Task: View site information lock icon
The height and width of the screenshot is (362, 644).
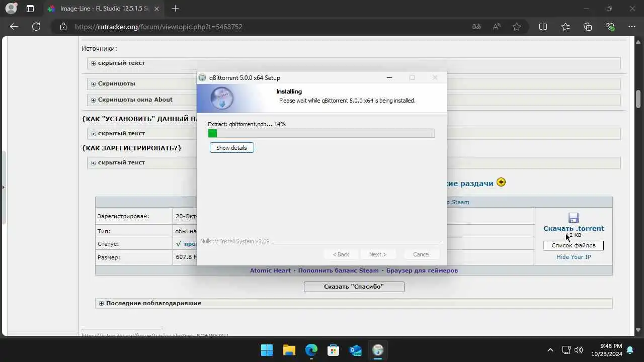Action: click(63, 27)
